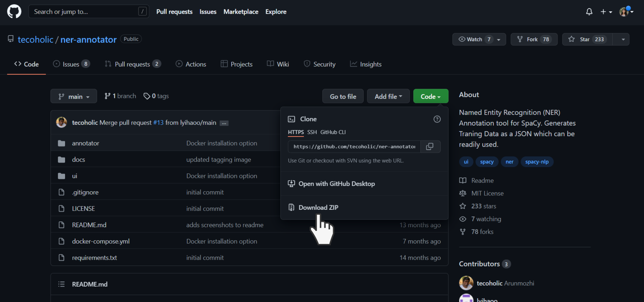Screen dimensions: 644x302
Task: Click the README.md file icon in file list
Action: coord(61,225)
